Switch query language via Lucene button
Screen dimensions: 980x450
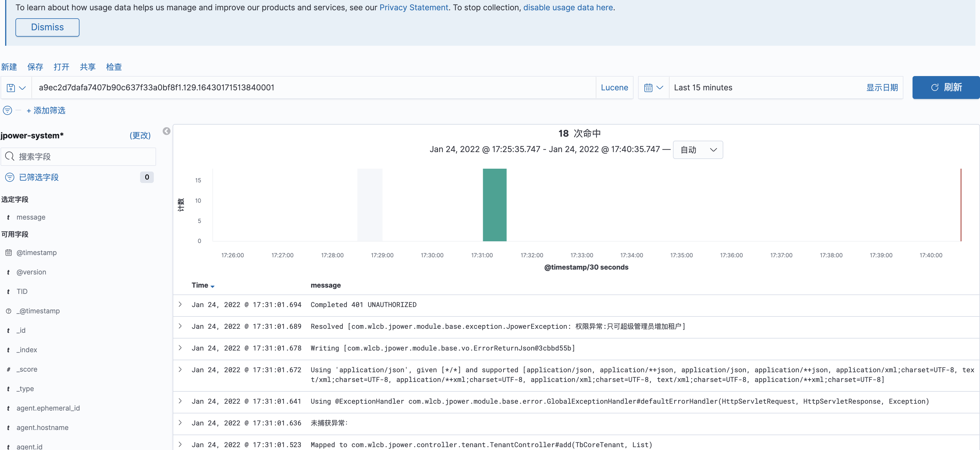(614, 87)
